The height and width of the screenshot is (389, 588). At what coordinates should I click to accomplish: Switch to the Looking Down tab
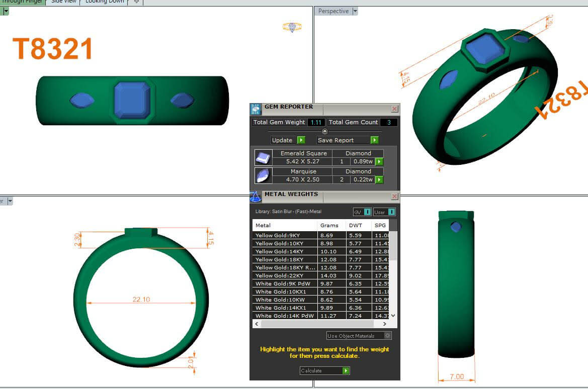point(104,2)
